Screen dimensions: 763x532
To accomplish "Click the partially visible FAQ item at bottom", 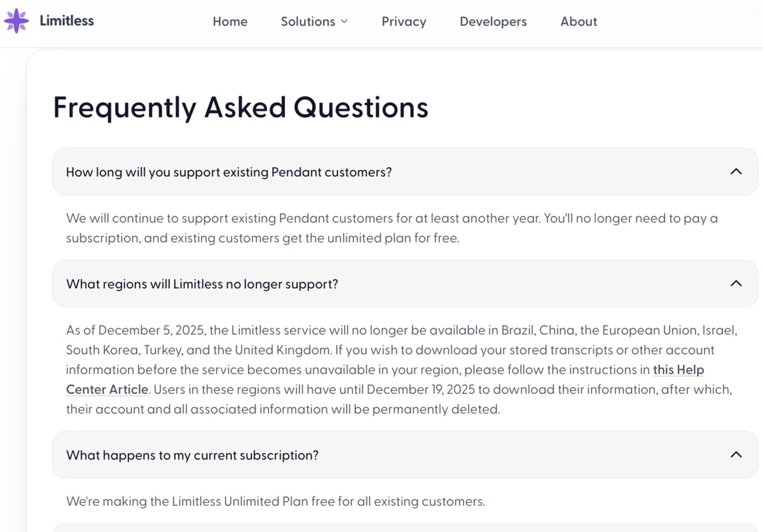I will tap(404, 528).
